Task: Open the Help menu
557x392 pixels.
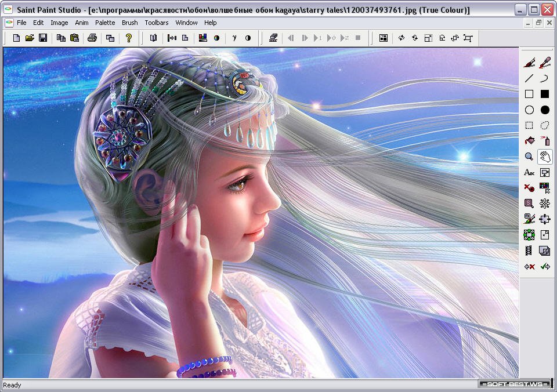Action: pyautogui.click(x=210, y=23)
